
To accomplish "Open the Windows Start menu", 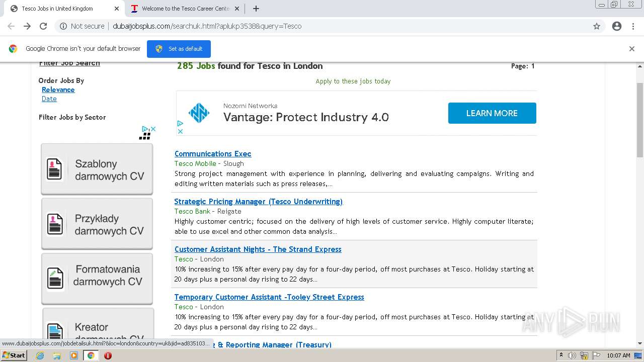I will pos(14,355).
